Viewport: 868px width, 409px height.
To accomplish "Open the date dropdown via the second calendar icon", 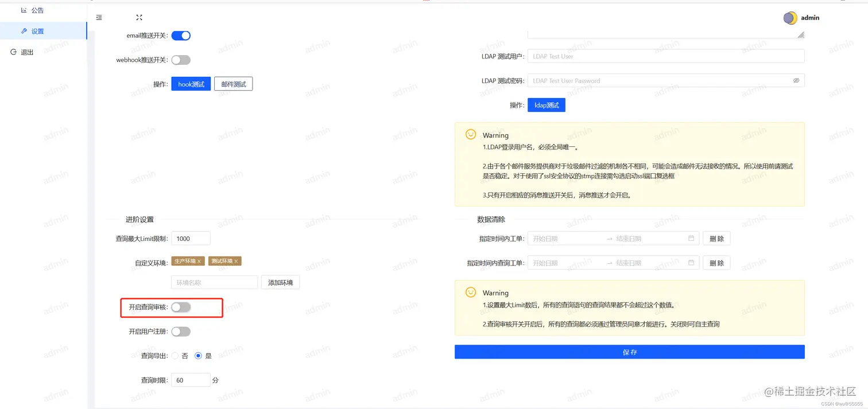I will [691, 262].
